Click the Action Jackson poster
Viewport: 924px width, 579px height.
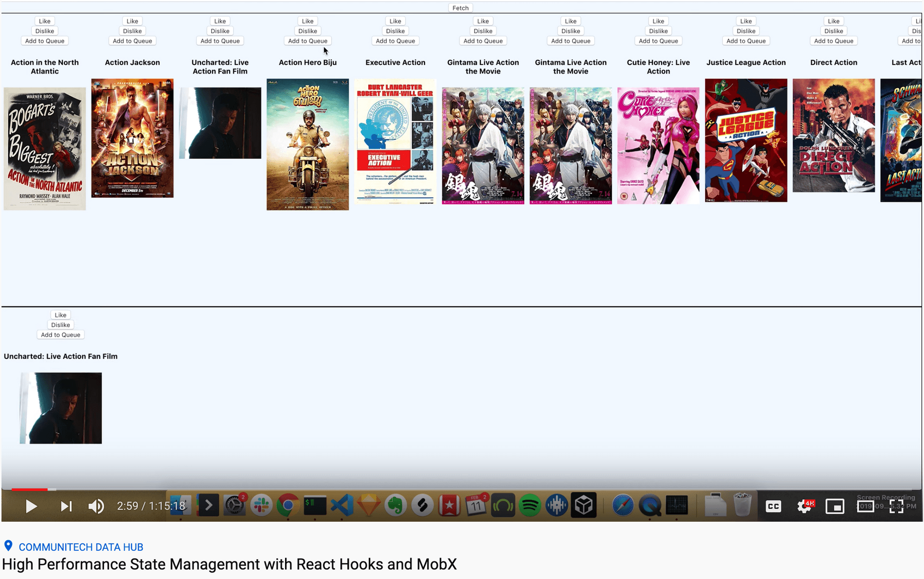pyautogui.click(x=132, y=138)
